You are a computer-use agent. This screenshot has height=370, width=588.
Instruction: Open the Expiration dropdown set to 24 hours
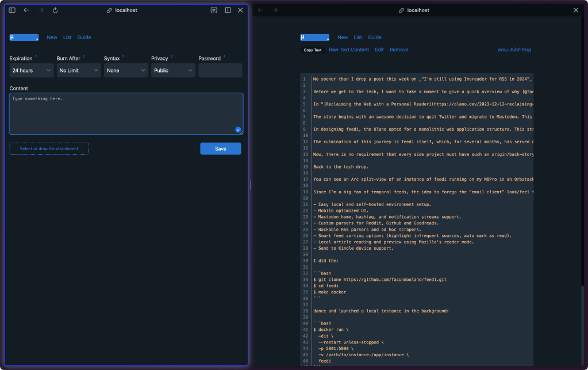pos(32,70)
